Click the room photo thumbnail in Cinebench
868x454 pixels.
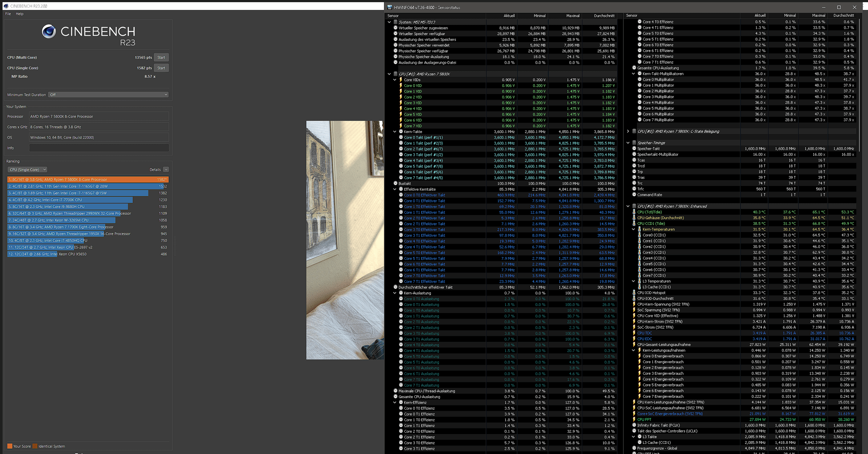click(x=345, y=240)
